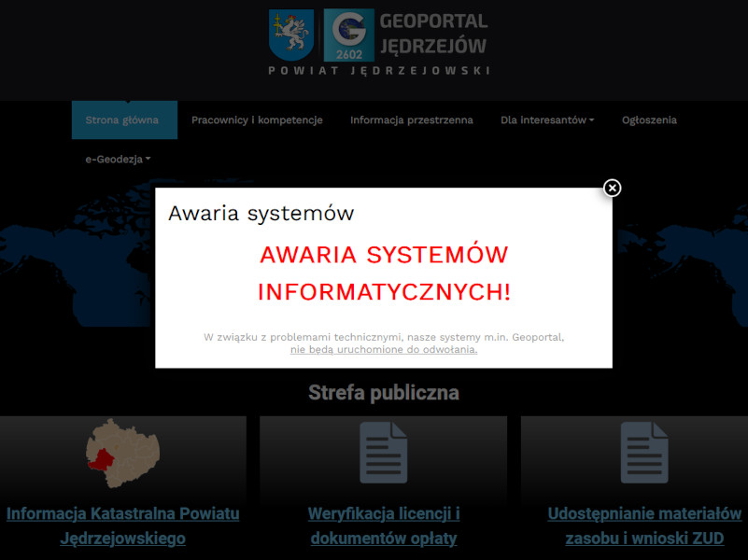Image resolution: width=748 pixels, height=560 pixels.
Task: Close the Awaria systemów popup
Action: click(x=612, y=188)
